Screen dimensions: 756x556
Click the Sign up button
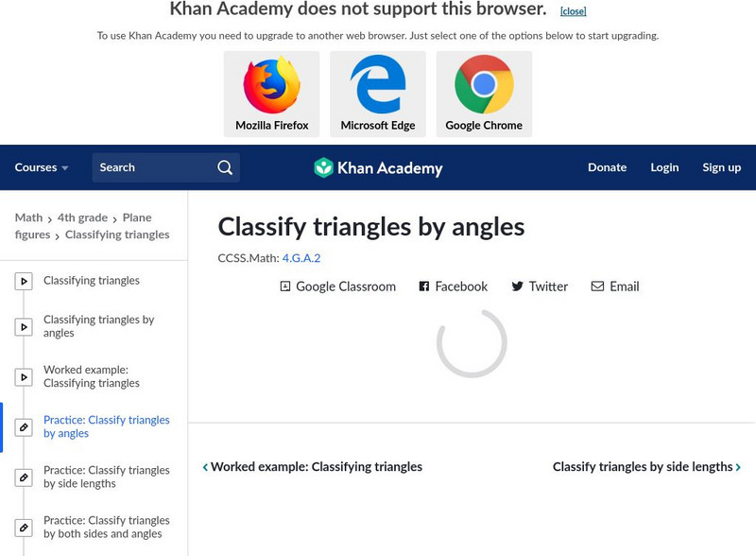721,167
